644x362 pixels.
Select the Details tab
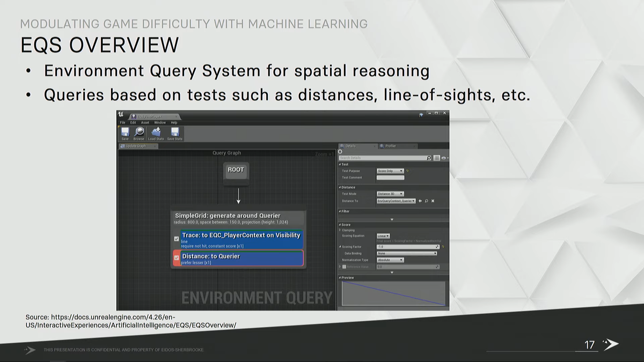pos(357,146)
